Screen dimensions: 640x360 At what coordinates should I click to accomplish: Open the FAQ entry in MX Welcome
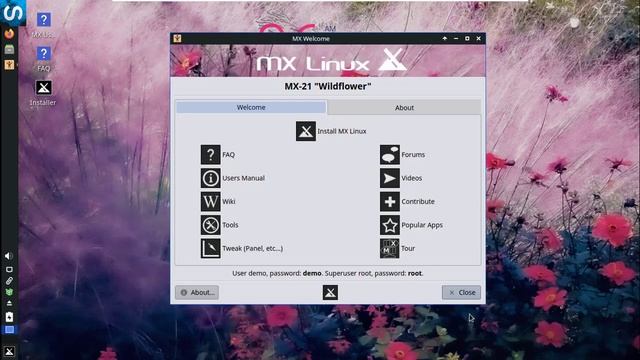(218, 155)
